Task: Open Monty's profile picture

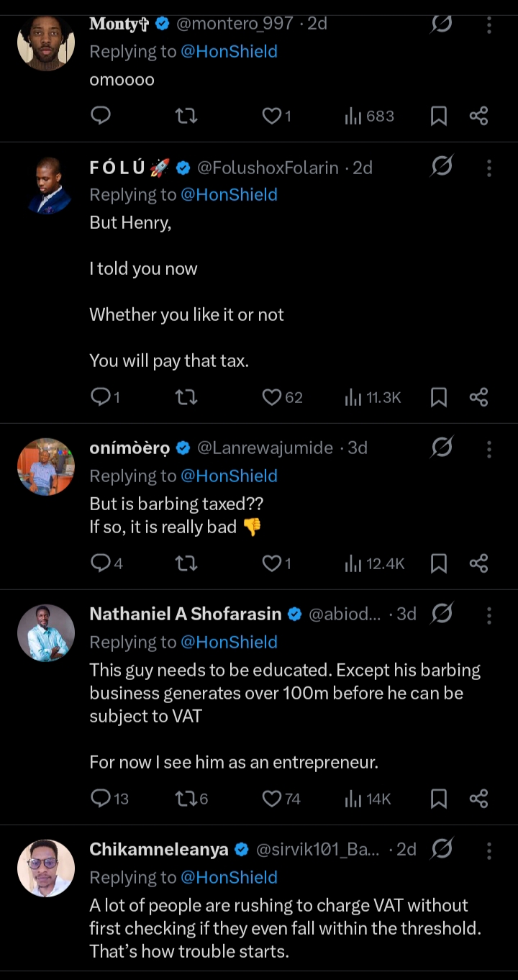Action: click(x=46, y=42)
